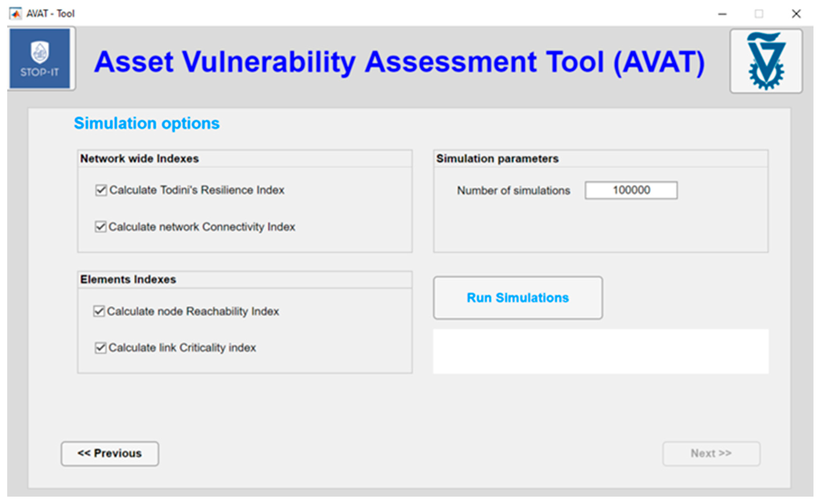Image resolution: width=818 pixels, height=504 pixels.
Task: Disable Calculate link Criticality index
Action: pos(100,348)
